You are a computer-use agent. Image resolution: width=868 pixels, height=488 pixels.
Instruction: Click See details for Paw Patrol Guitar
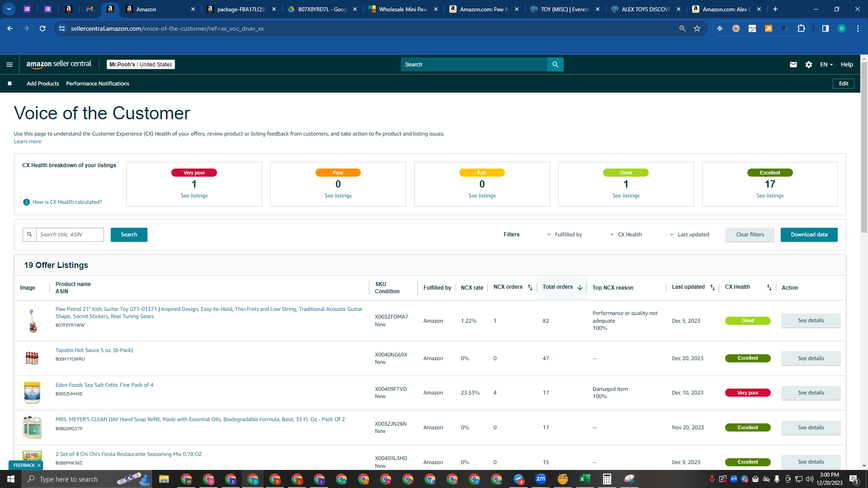coord(811,320)
